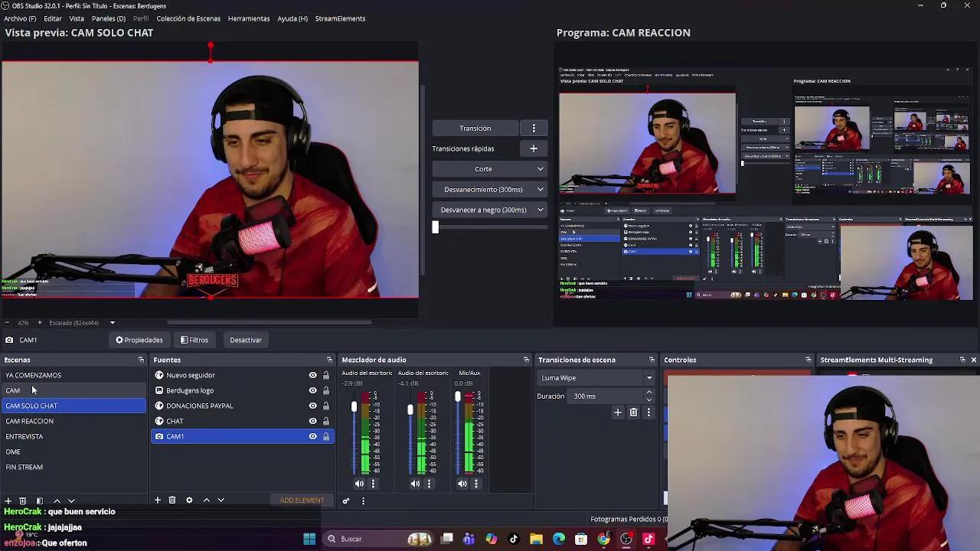Toggle lock on CAM1 source
The height and width of the screenshot is (551, 980).
pos(326,436)
